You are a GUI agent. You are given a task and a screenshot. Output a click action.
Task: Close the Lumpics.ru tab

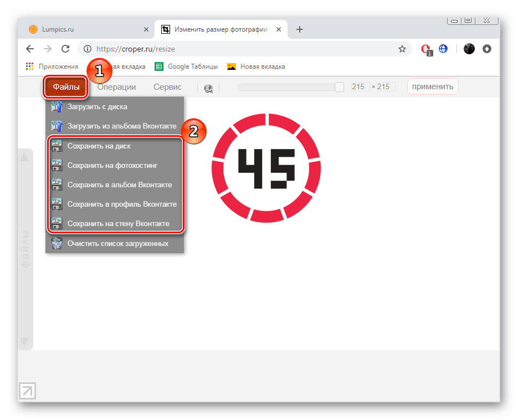pos(146,29)
